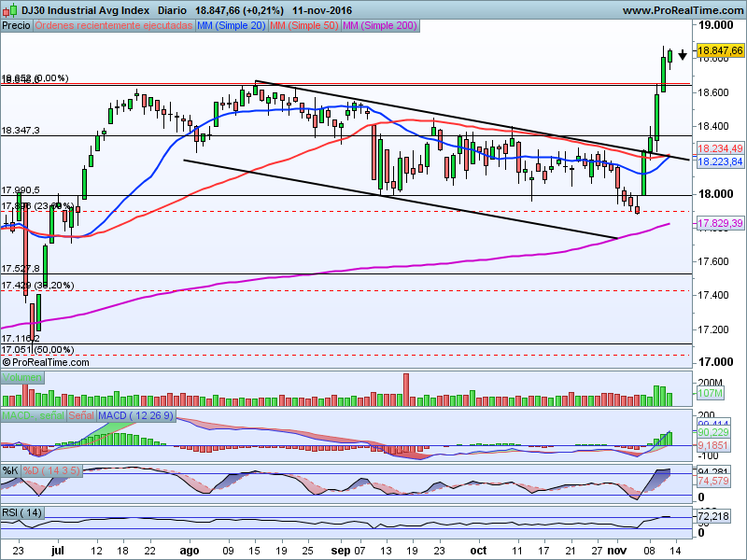Click the jul month label on time axis
The width and height of the screenshot is (747, 560).
[x=57, y=551]
